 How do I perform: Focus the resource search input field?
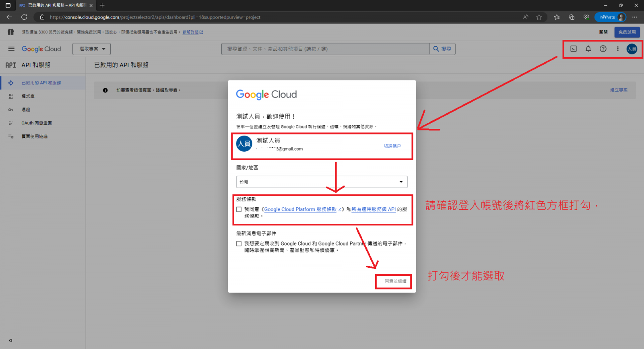coord(326,49)
